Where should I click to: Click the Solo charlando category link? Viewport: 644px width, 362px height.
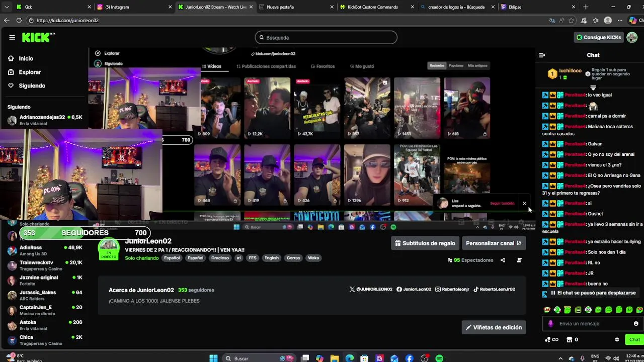click(142, 258)
